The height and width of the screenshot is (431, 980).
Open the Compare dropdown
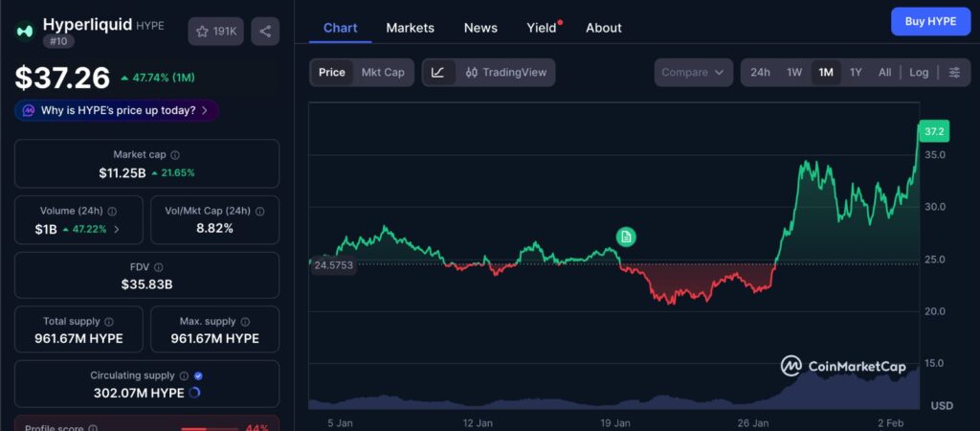693,73
